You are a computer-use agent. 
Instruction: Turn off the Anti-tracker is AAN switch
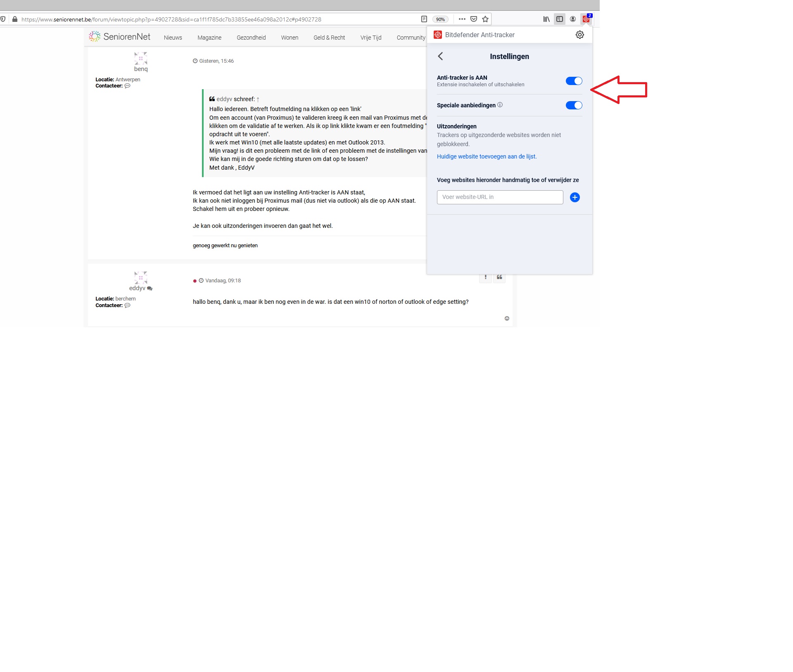[x=574, y=81]
